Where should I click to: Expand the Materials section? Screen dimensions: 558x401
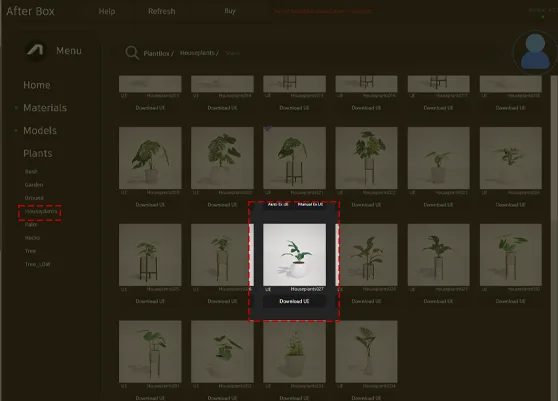tap(45, 108)
